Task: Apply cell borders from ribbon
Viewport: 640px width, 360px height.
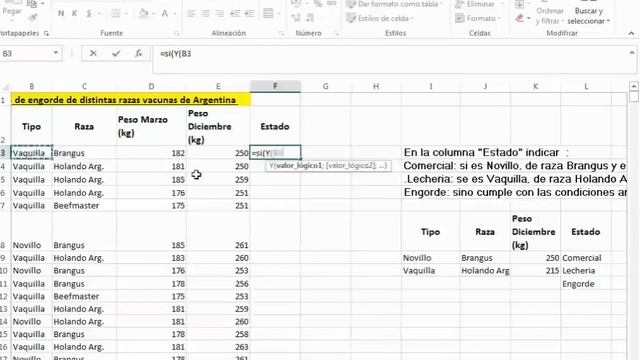Action: (x=116, y=13)
